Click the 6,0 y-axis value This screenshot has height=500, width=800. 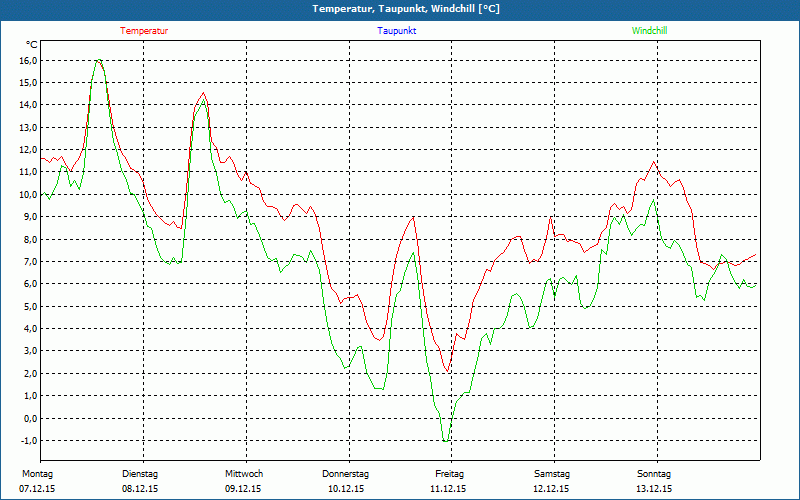tap(30, 284)
